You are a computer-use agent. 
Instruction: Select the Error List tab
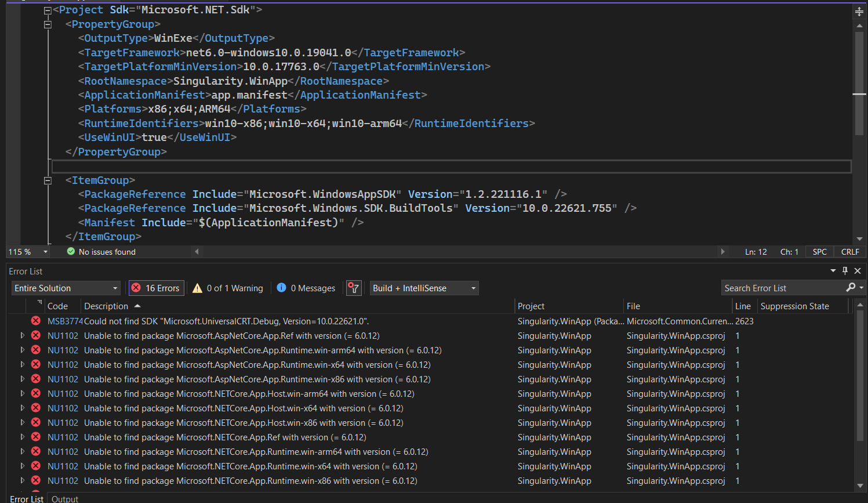pos(26,498)
